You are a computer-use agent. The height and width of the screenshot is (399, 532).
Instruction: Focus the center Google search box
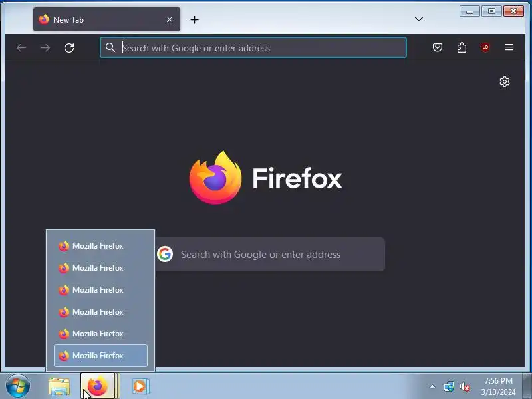[270, 254]
